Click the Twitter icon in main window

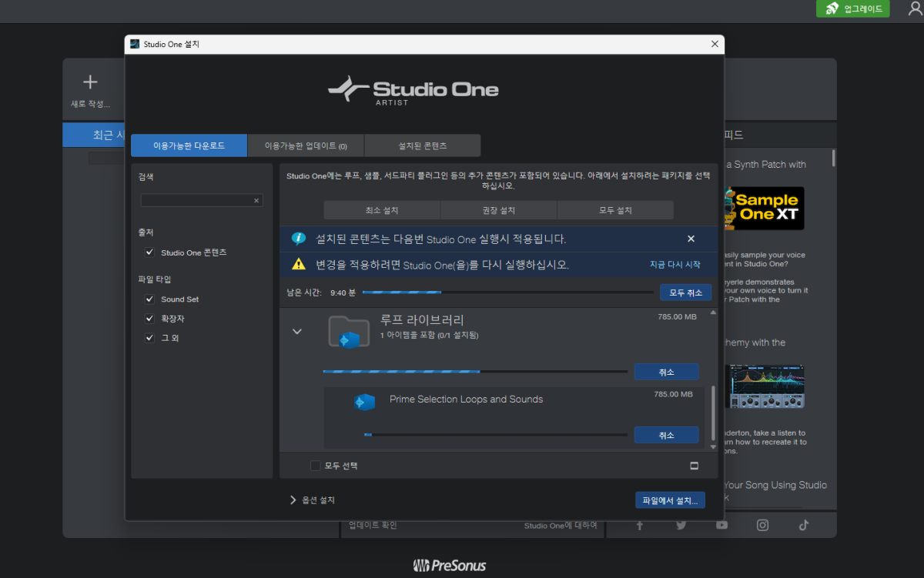point(681,525)
